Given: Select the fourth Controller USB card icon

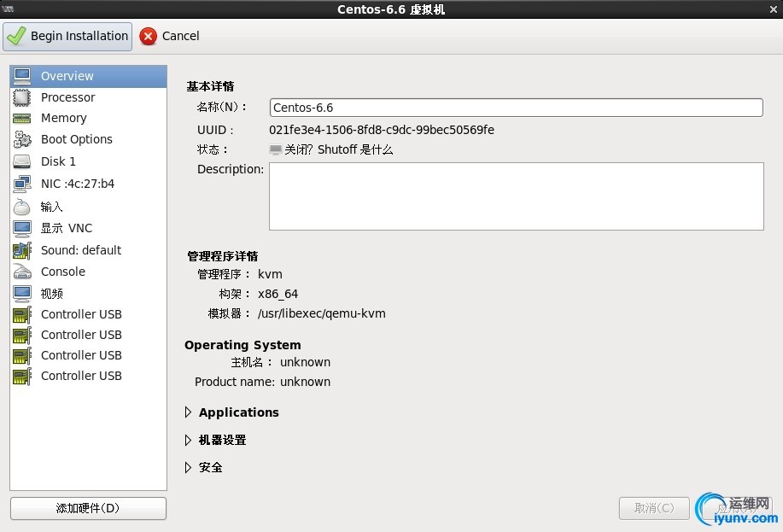Looking at the screenshot, I should pos(22,376).
